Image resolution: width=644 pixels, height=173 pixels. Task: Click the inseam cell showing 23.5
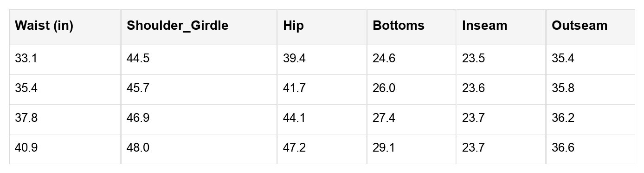pos(501,60)
